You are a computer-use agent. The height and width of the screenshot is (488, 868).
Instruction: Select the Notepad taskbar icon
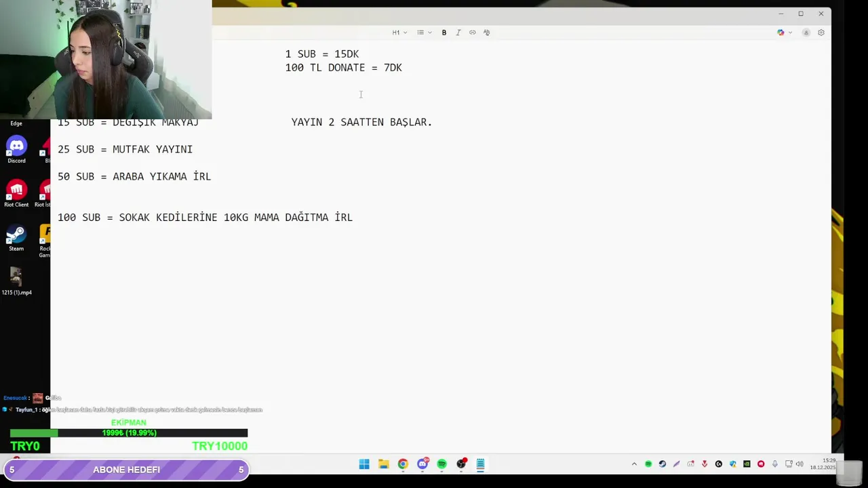(480, 464)
